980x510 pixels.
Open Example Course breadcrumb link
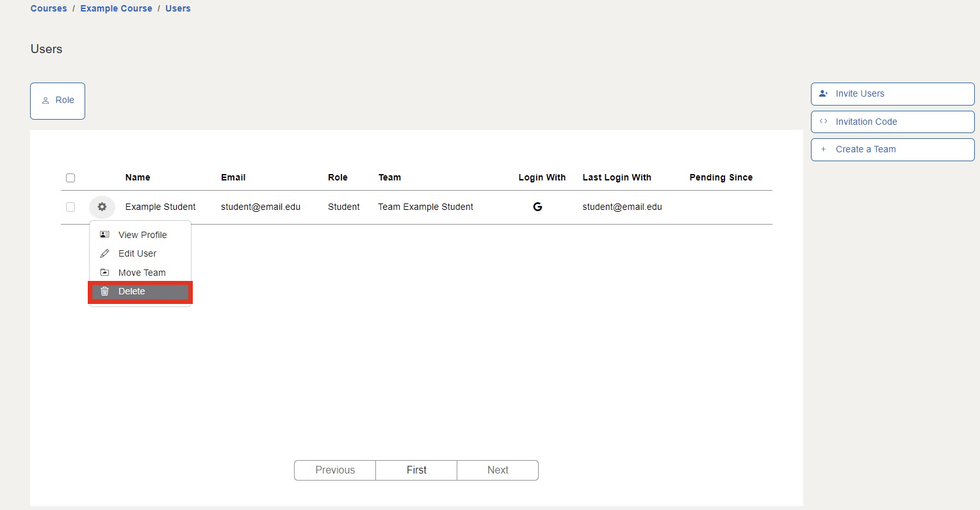tap(117, 8)
